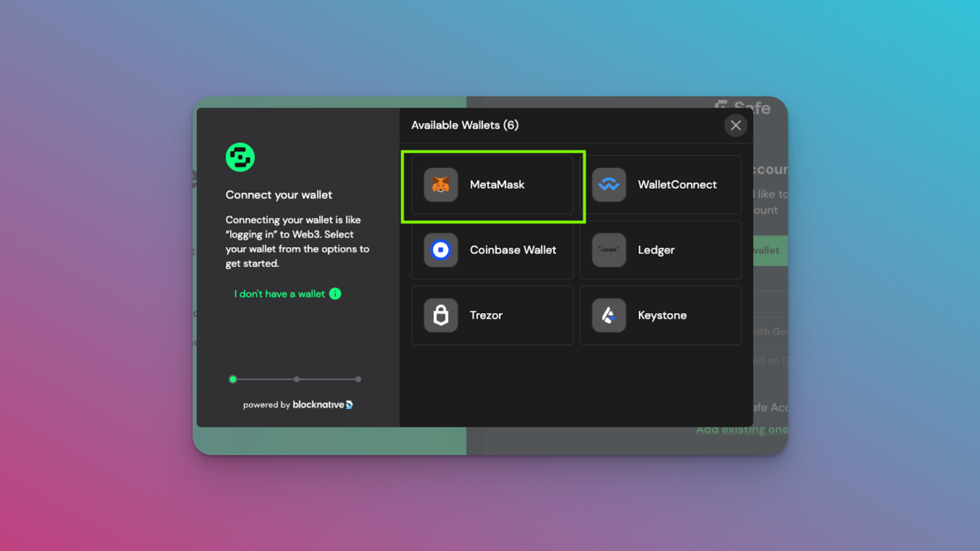Select Coinbase Wallet label
Screen dimensions: 980x551
coord(513,250)
